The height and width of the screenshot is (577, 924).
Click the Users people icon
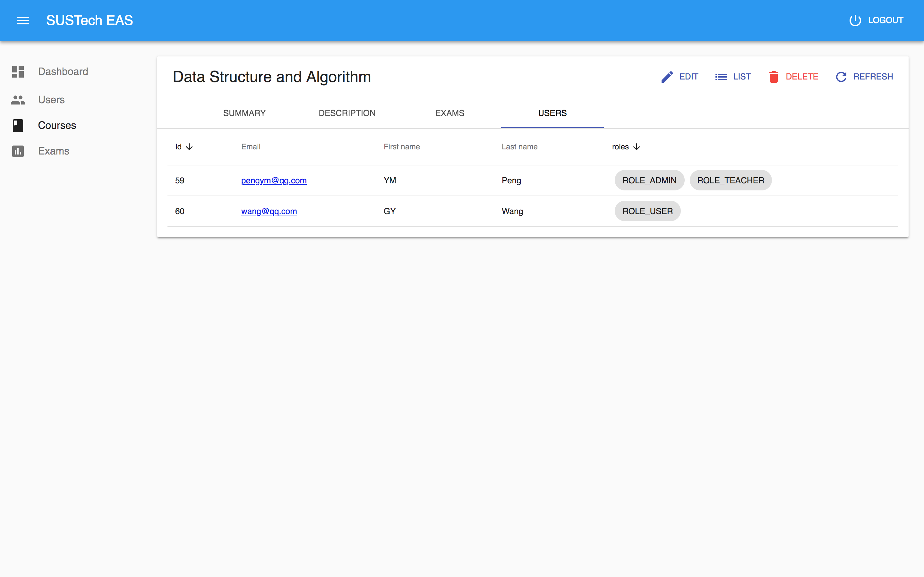[18, 100]
